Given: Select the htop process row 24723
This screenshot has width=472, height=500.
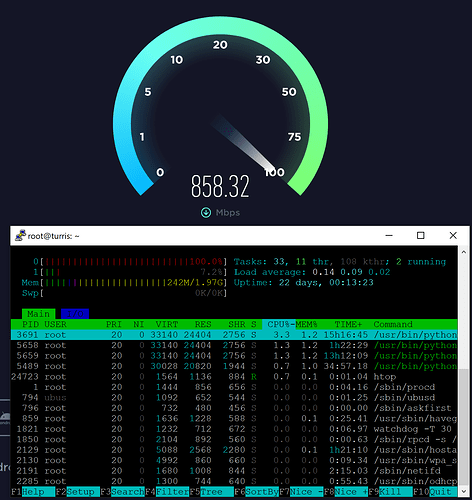Looking at the screenshot, I should 234,377.
